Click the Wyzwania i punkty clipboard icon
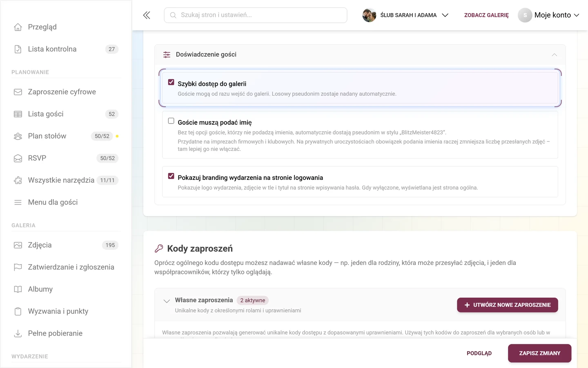 [x=18, y=312]
